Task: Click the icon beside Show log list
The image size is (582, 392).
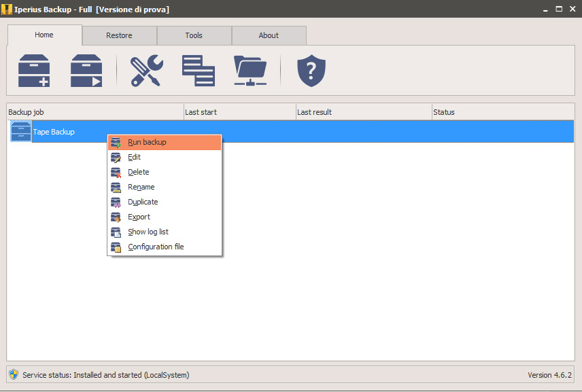Action: click(x=116, y=232)
